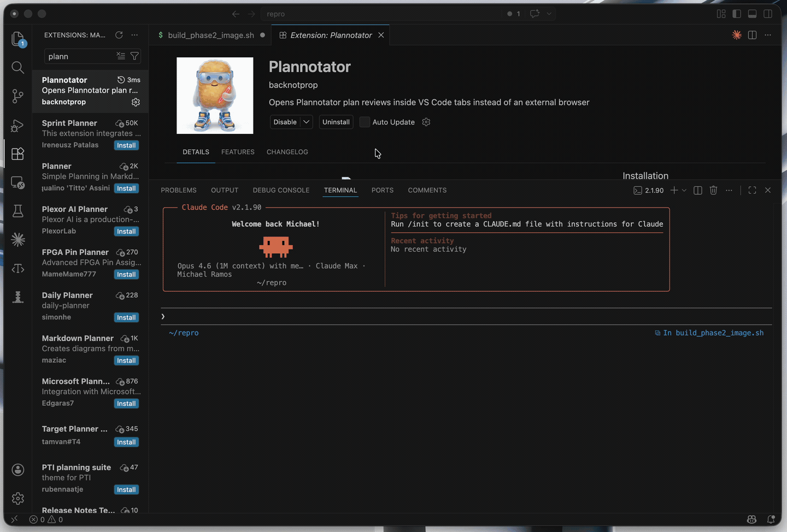Toggle notifications via the status bar bell
Image resolution: width=787 pixels, height=532 pixels.
pyautogui.click(x=771, y=519)
